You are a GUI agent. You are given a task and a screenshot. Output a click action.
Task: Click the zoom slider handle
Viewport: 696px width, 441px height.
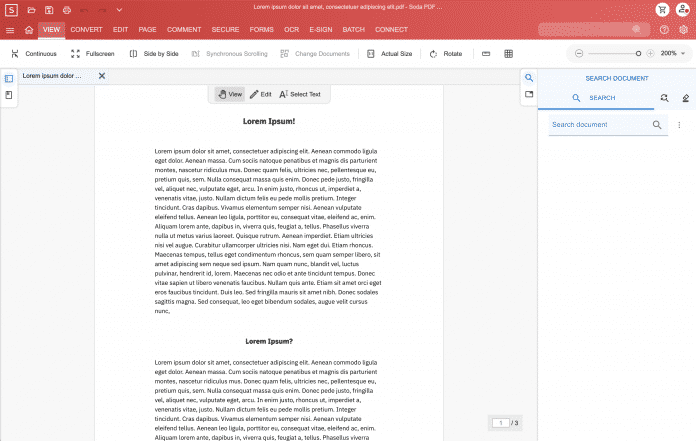click(638, 53)
